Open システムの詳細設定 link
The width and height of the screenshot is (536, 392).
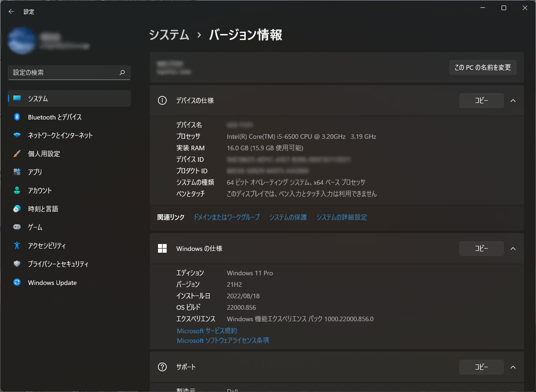pos(342,217)
